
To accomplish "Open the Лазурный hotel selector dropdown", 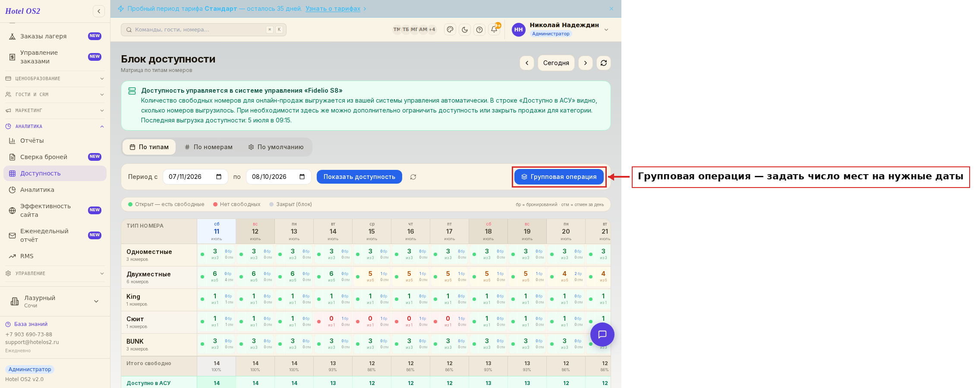I will click(54, 301).
